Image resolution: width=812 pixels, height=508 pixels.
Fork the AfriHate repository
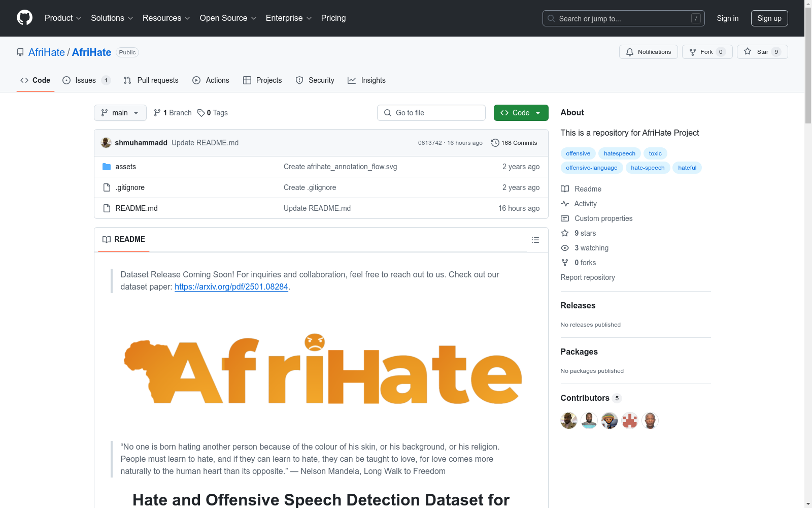point(707,52)
